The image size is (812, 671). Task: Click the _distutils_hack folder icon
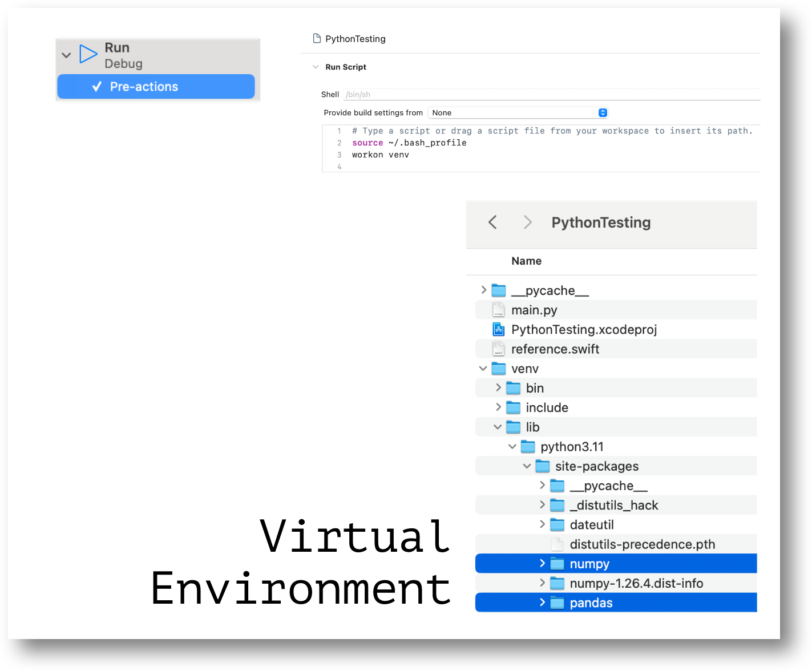click(558, 505)
